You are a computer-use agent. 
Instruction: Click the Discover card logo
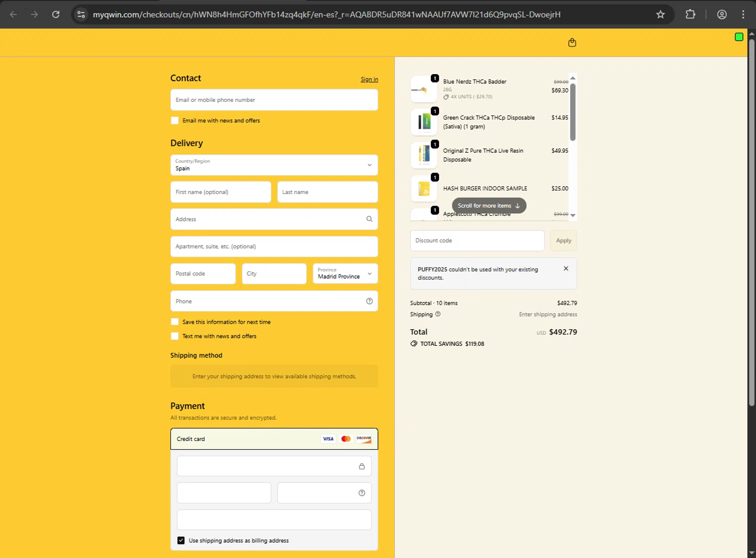(x=364, y=439)
